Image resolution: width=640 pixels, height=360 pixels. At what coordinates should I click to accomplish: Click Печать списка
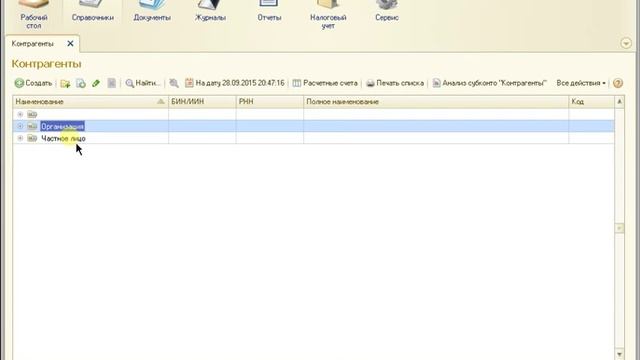point(395,83)
